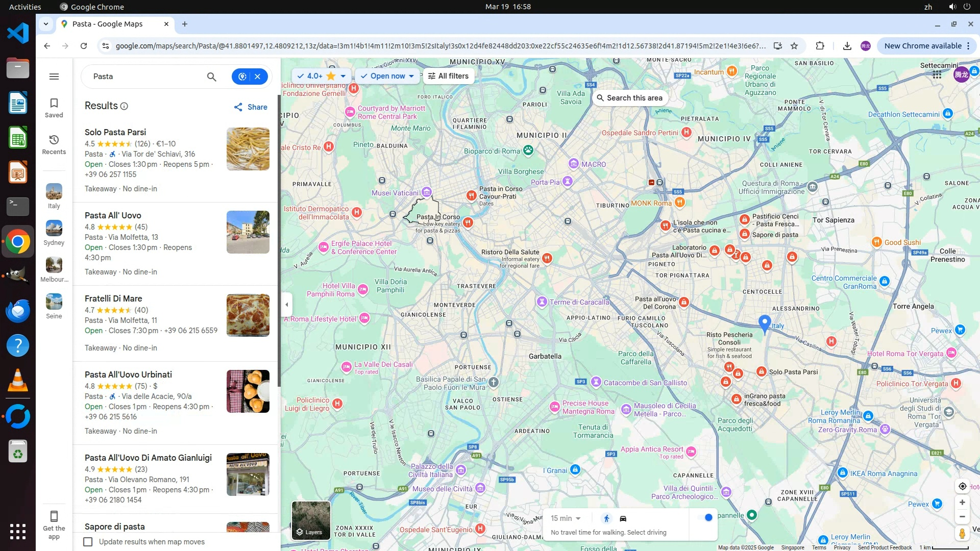980x551 pixels.
Task: Collapse the side results panel arrow
Action: tap(287, 305)
